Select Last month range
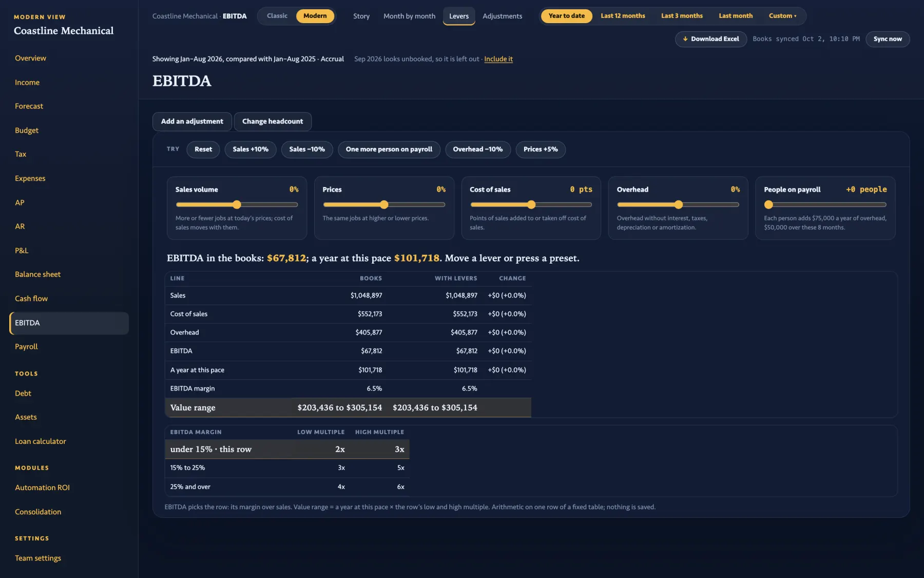 point(736,16)
